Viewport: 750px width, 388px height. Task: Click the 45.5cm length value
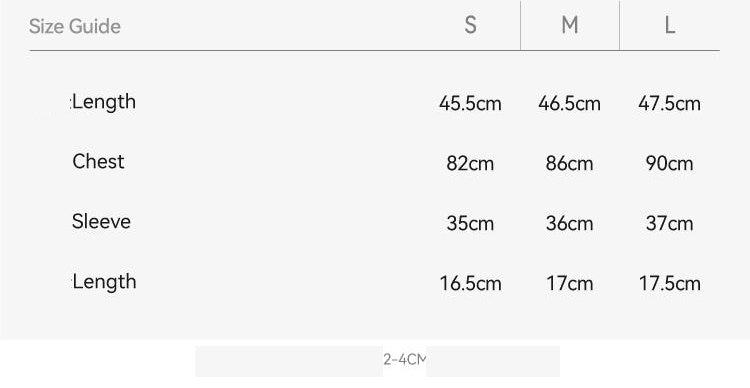[470, 103]
